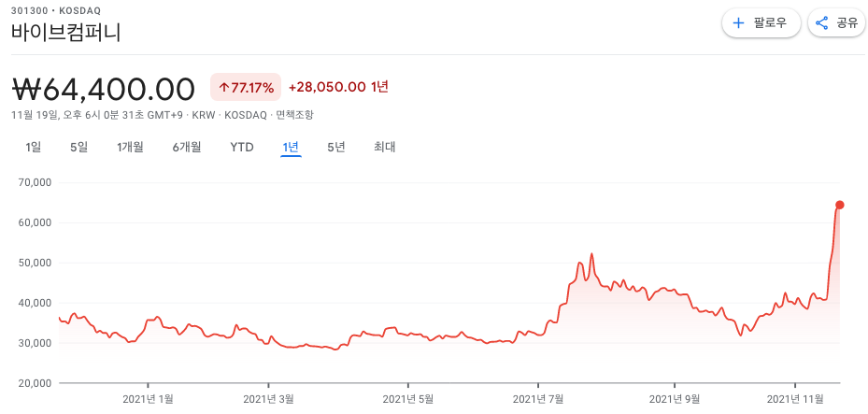Click the 2021년 7월 axis label
The height and width of the screenshot is (414, 868).
click(x=538, y=398)
